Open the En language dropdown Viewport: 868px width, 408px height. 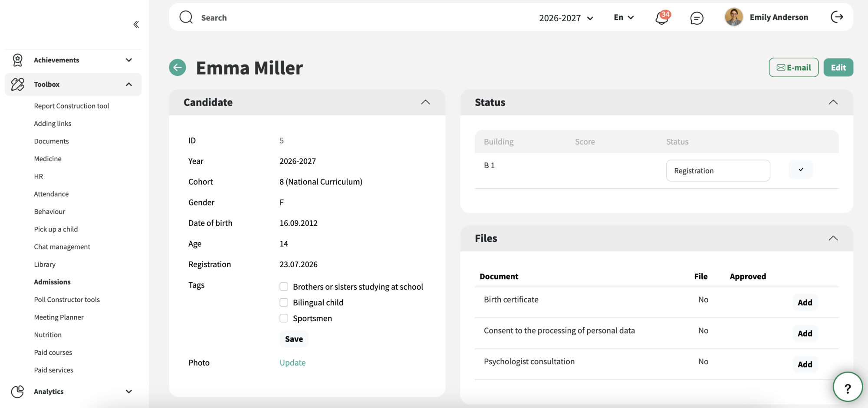coord(624,17)
